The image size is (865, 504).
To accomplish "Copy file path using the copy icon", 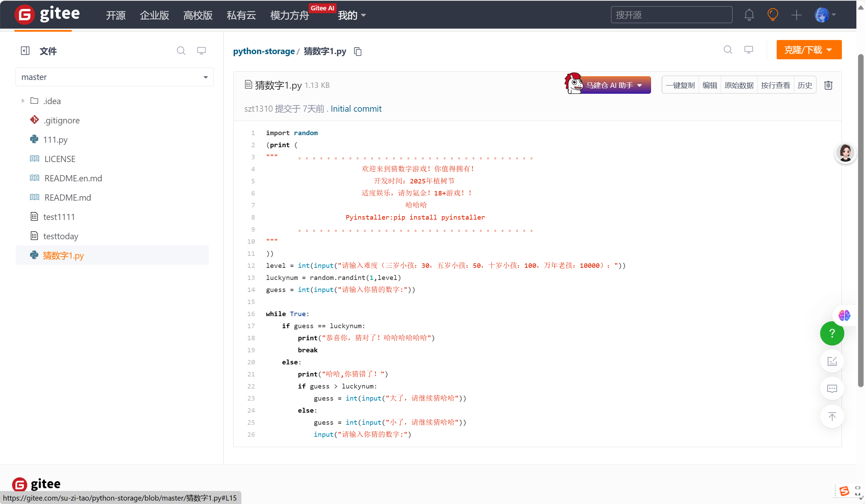I will point(358,51).
